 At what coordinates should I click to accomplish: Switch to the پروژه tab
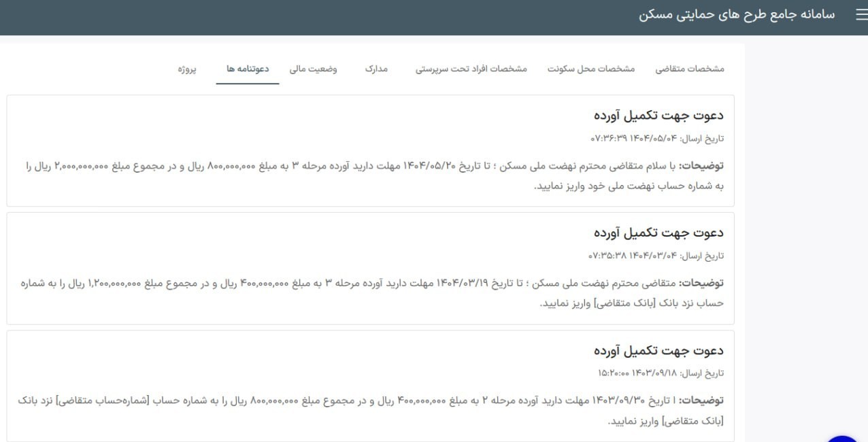pos(188,68)
